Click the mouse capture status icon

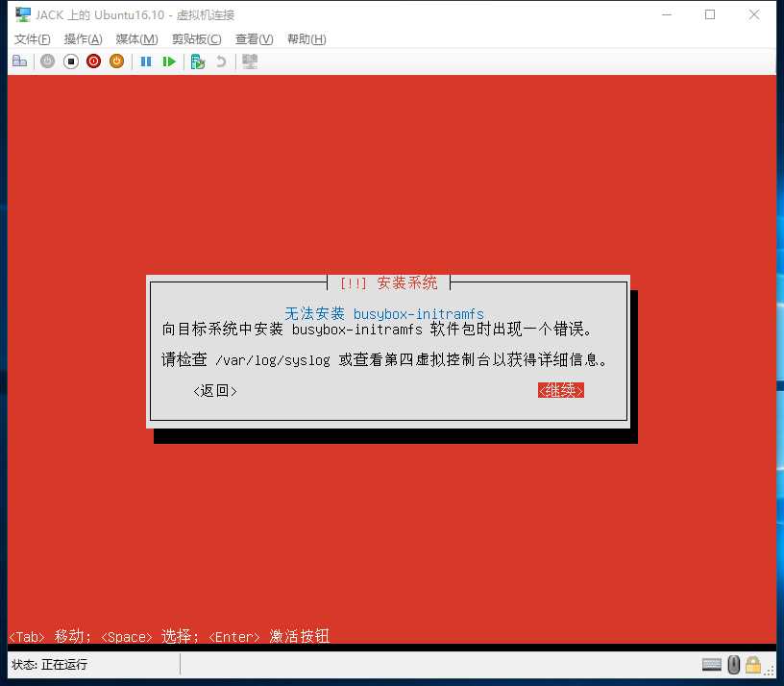[x=732, y=664]
